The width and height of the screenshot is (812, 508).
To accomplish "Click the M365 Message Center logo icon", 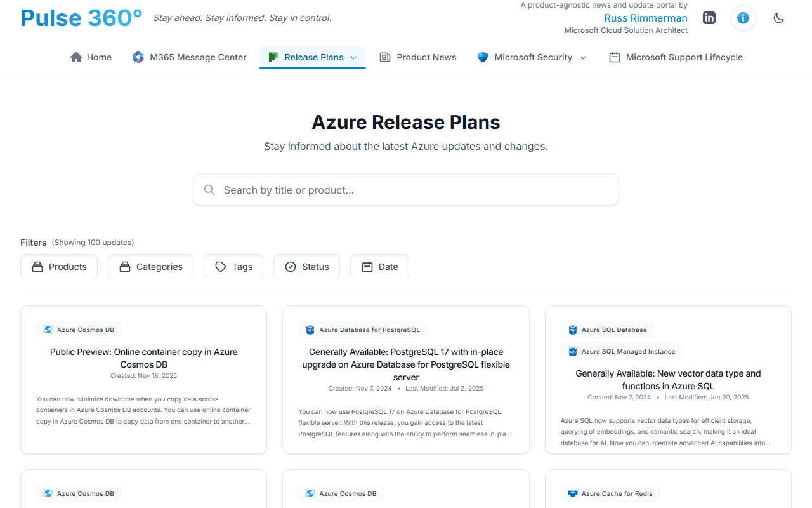I will (x=138, y=57).
